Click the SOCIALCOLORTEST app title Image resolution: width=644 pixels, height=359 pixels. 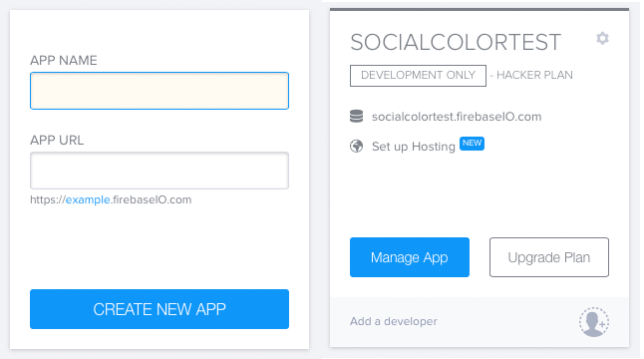tap(456, 42)
